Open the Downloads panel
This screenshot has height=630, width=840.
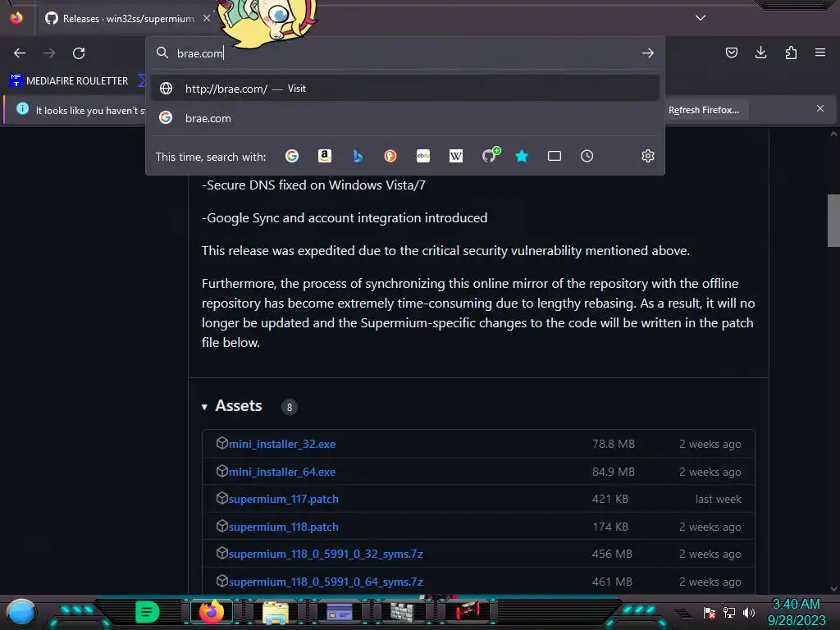(760, 52)
